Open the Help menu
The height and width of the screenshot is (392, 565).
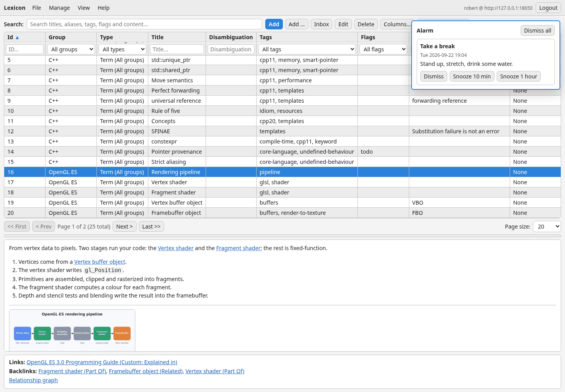[104, 8]
